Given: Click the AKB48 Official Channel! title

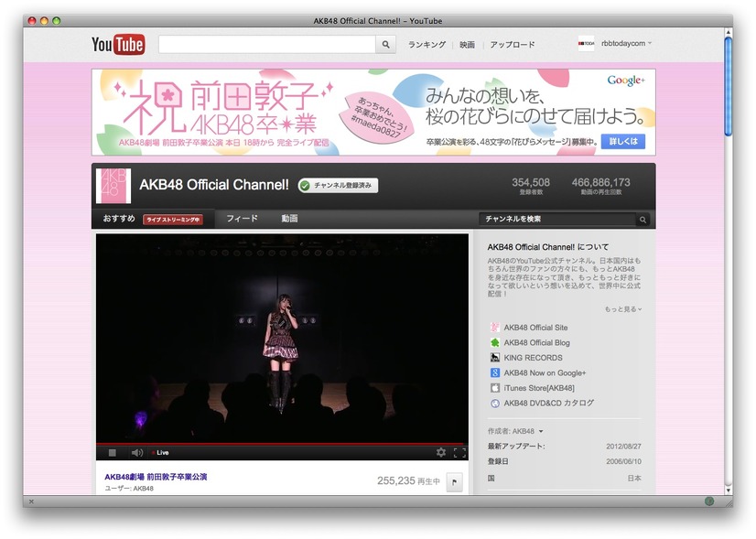Looking at the screenshot, I should pos(214,185).
